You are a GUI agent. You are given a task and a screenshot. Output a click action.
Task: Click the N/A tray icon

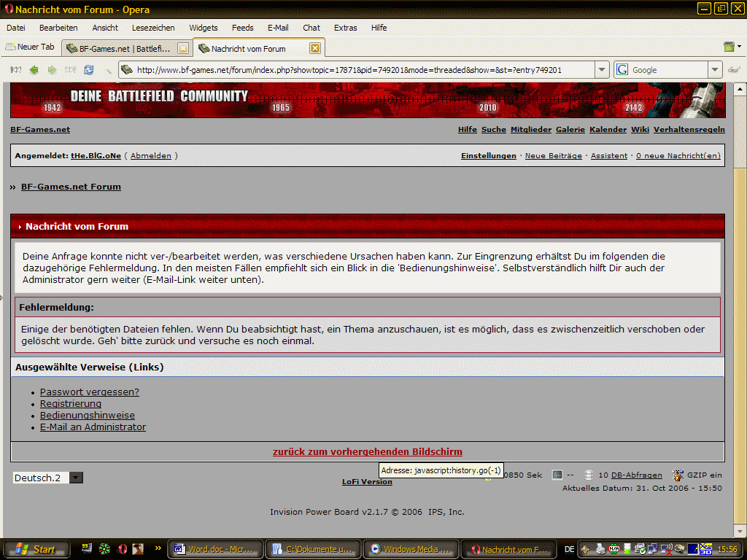coord(614,550)
